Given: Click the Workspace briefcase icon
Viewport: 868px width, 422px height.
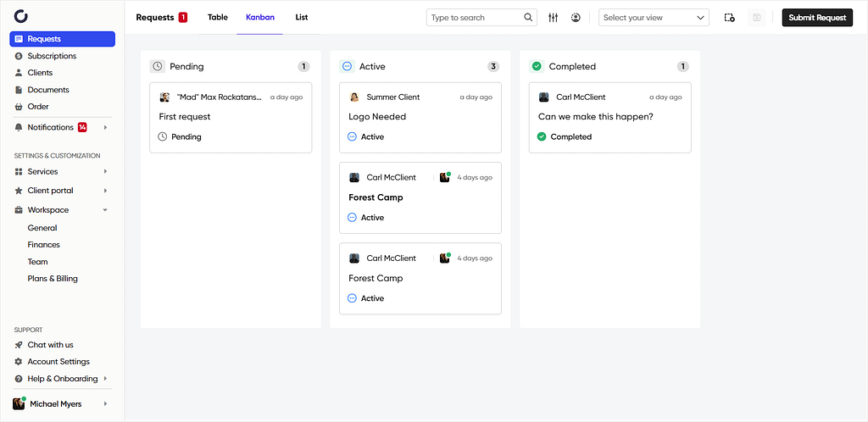Looking at the screenshot, I should [x=19, y=209].
